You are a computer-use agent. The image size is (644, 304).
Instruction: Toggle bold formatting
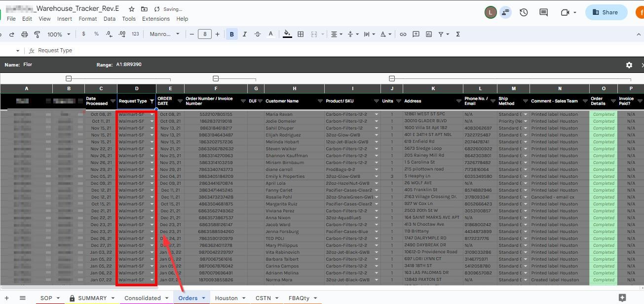tap(231, 34)
